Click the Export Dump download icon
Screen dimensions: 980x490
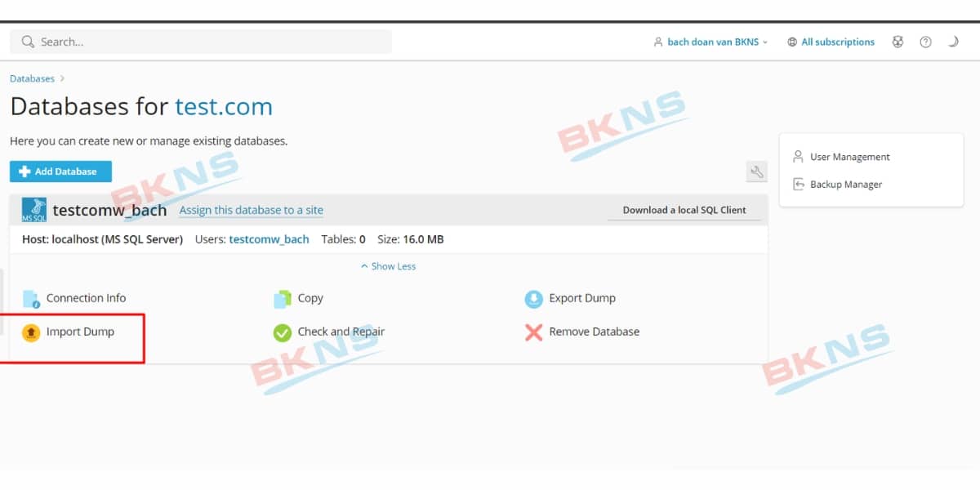click(x=533, y=299)
